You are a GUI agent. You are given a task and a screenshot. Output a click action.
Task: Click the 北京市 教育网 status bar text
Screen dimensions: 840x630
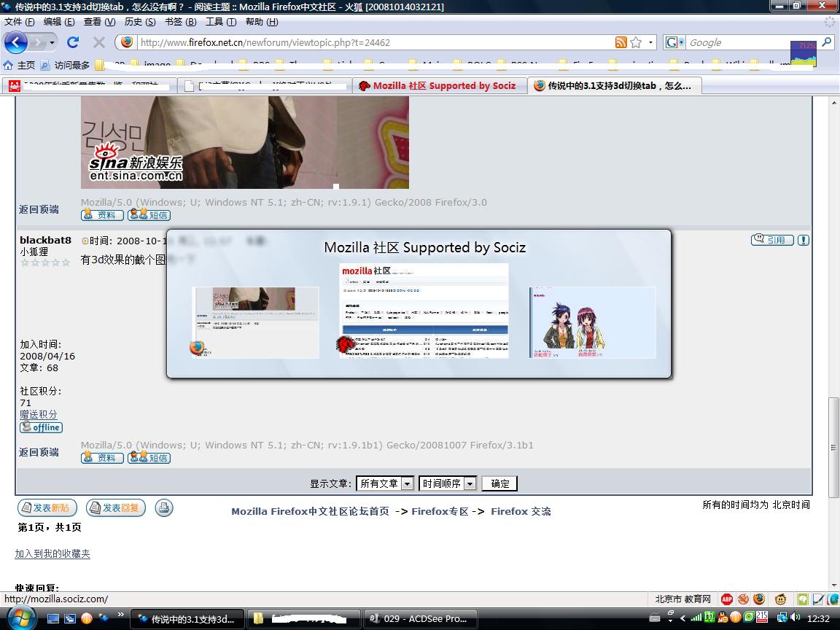(682, 599)
